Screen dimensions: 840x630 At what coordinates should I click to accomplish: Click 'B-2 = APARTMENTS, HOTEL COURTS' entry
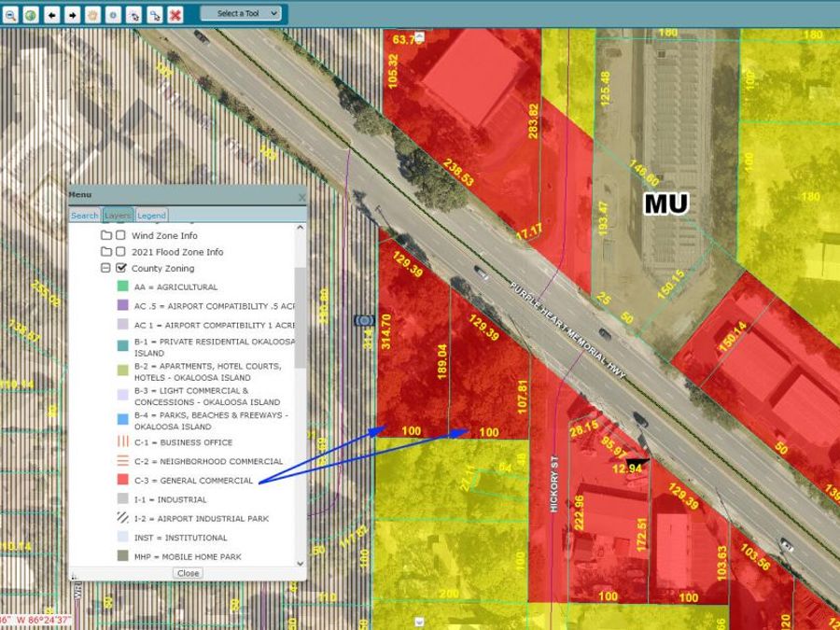coord(208,371)
